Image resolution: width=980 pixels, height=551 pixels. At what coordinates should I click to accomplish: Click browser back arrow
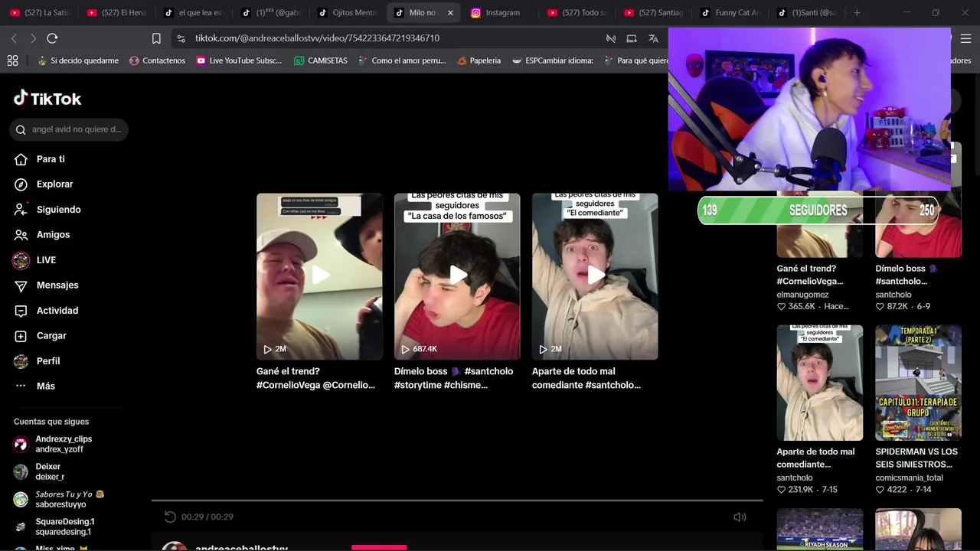coord(14,38)
